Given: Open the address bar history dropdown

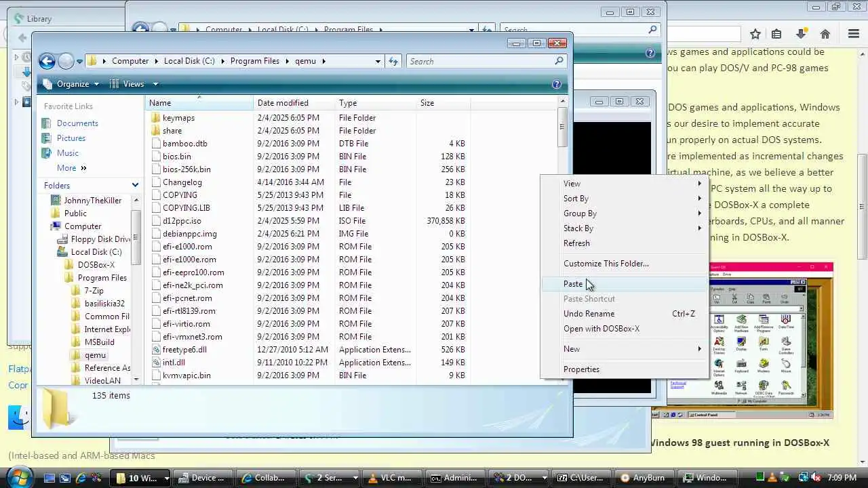Looking at the screenshot, I should (378, 61).
